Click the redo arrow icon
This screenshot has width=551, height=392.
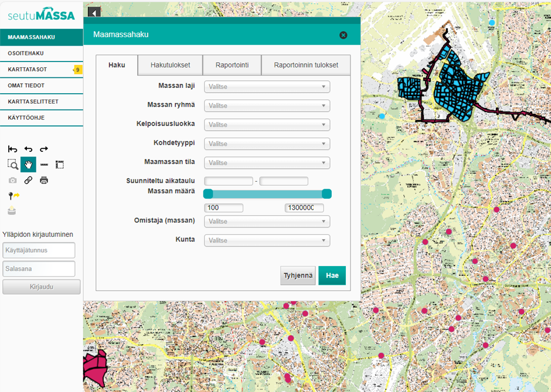click(43, 149)
